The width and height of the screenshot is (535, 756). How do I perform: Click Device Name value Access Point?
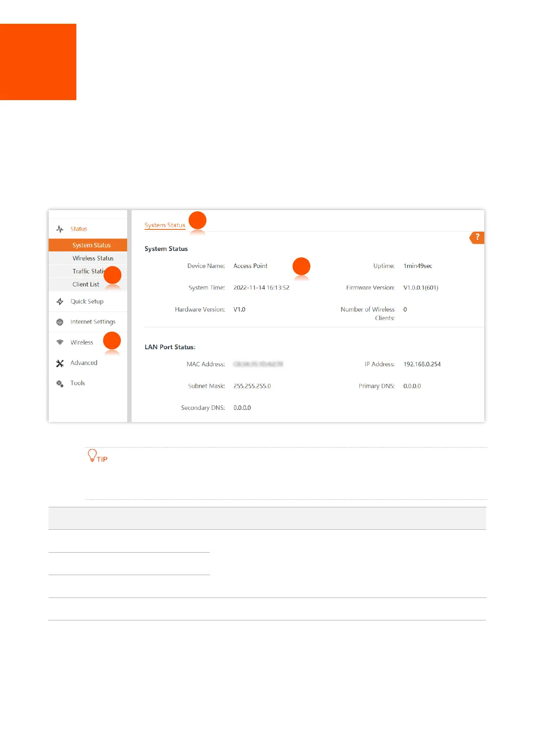[x=251, y=266]
